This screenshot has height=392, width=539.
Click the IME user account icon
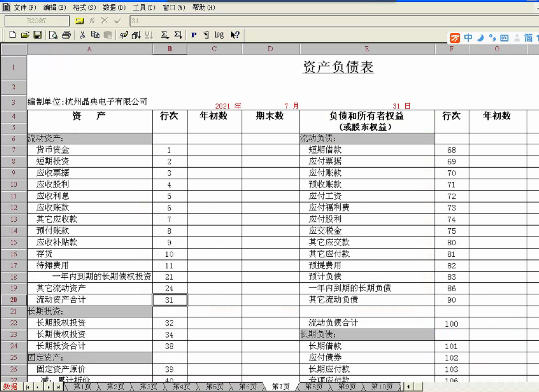pos(517,38)
